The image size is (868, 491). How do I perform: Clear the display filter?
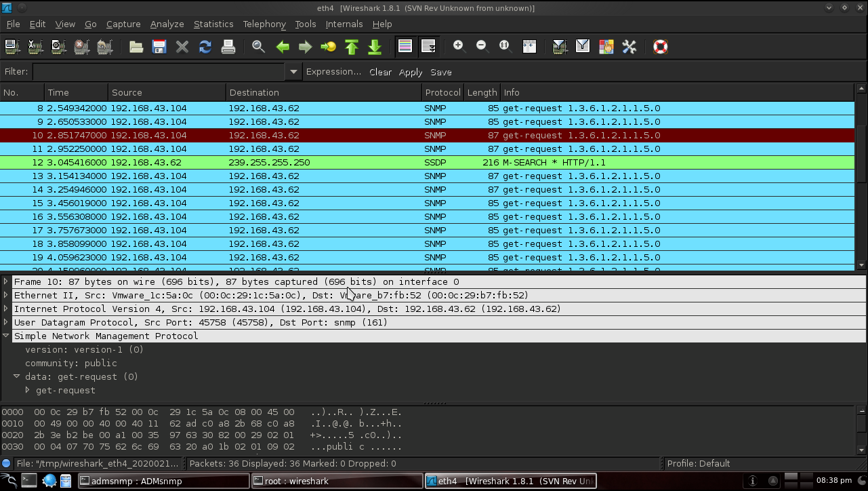(380, 72)
